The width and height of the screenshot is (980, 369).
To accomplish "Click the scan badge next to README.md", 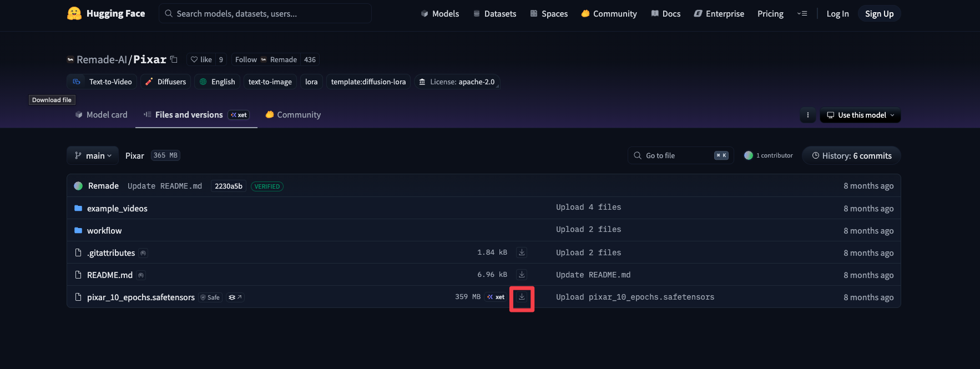I will [x=141, y=275].
